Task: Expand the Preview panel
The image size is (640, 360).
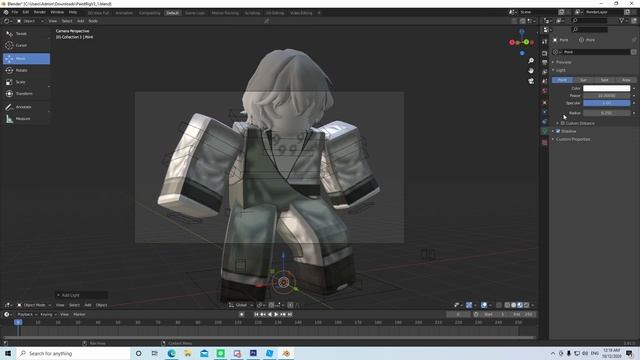Action: [563, 62]
